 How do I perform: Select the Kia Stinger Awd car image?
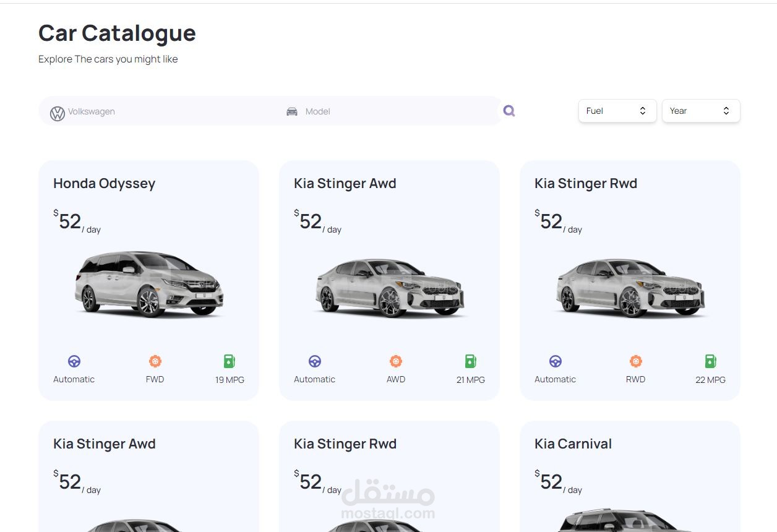[389, 288]
